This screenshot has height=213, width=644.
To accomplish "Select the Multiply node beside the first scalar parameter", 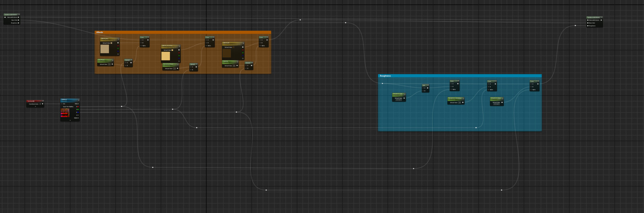I will [128, 63].
